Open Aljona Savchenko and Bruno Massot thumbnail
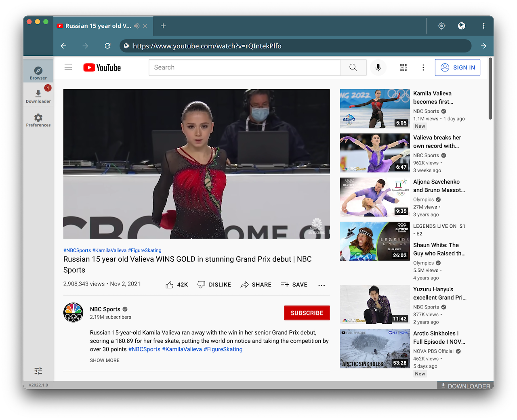 (375, 197)
